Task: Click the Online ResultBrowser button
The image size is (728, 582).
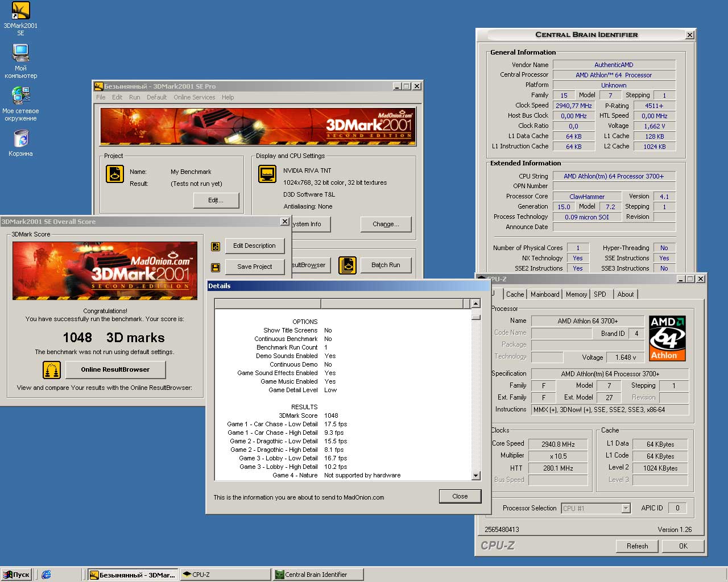Action: click(x=115, y=369)
